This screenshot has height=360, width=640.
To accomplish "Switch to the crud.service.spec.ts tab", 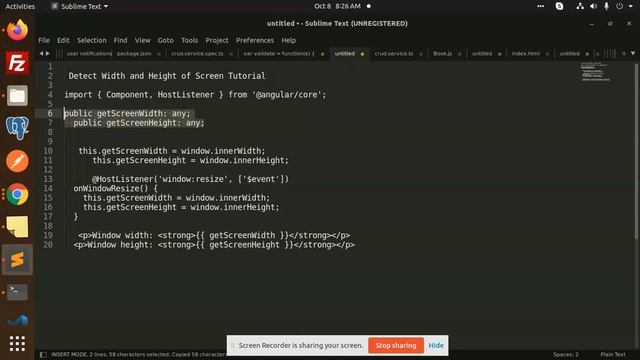I will pyautogui.click(x=197, y=53).
